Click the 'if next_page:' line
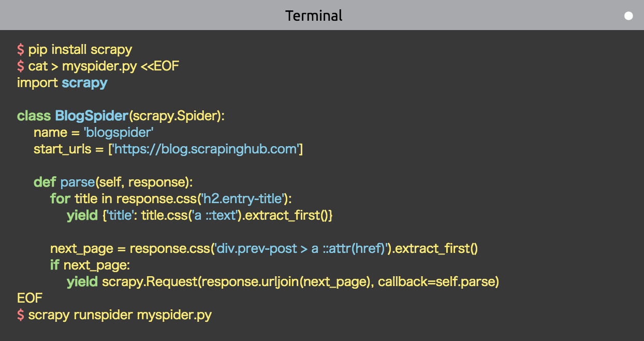Viewport: 644px width, 341px height. [90, 265]
